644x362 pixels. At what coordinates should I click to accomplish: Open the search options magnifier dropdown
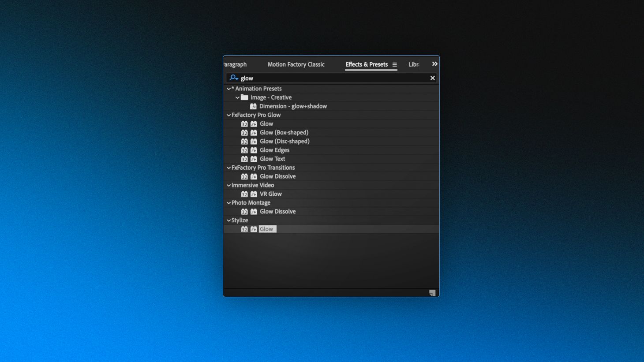coord(234,78)
